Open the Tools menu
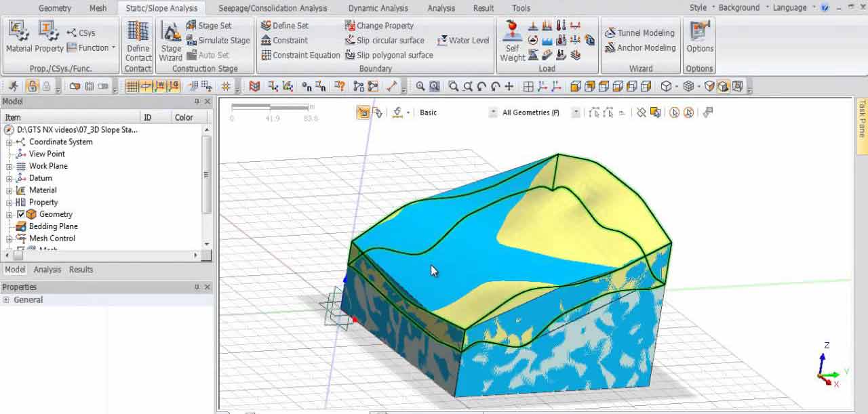This screenshot has height=414, width=868. coord(521,8)
